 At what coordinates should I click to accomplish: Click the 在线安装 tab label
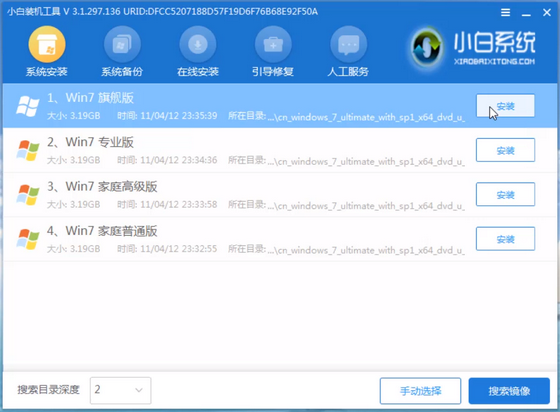(x=198, y=72)
